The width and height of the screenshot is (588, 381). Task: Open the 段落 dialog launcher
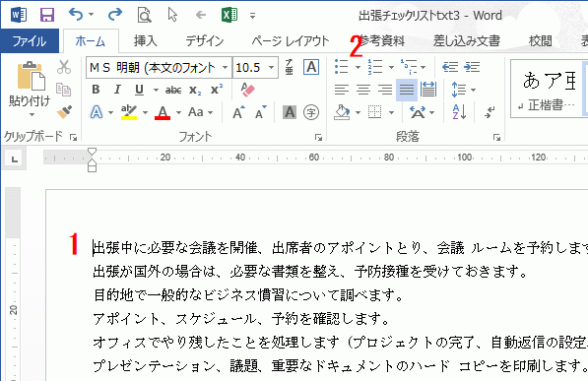(496, 138)
